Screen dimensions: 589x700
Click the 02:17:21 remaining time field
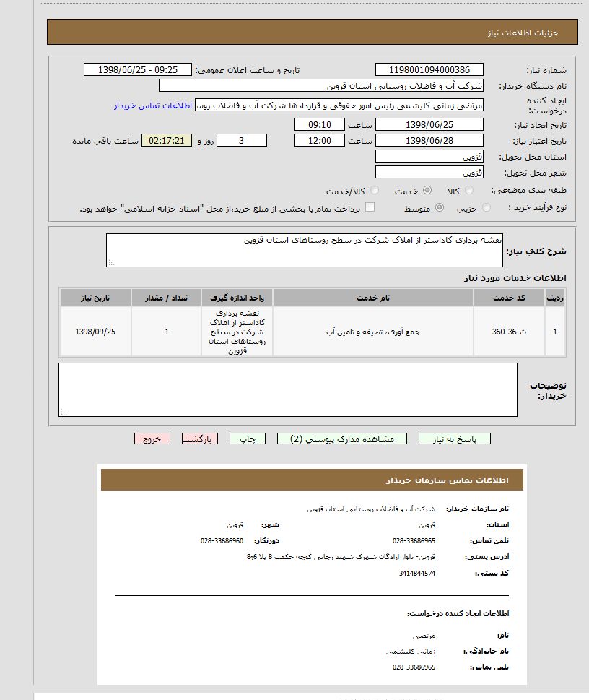pyautogui.click(x=167, y=140)
